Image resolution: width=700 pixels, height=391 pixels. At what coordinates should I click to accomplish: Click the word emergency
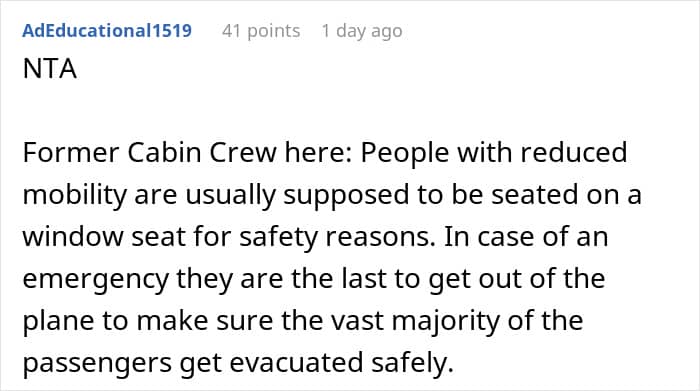pyautogui.click(x=96, y=280)
